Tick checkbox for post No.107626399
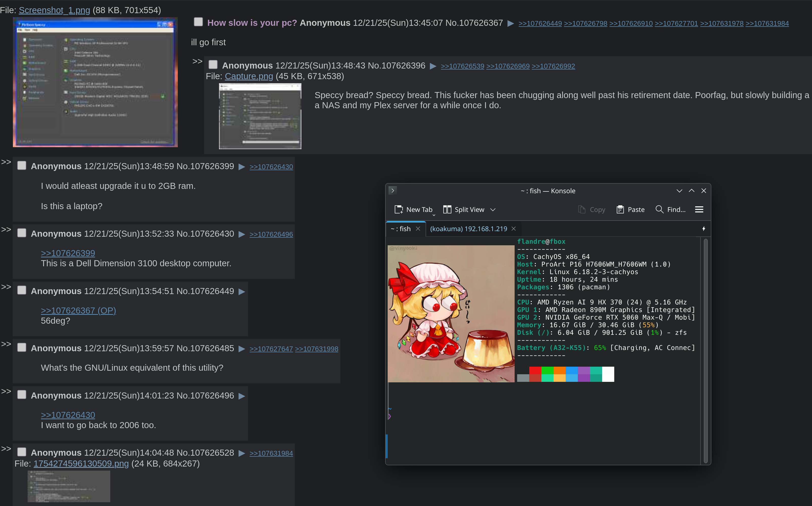 tap(22, 166)
